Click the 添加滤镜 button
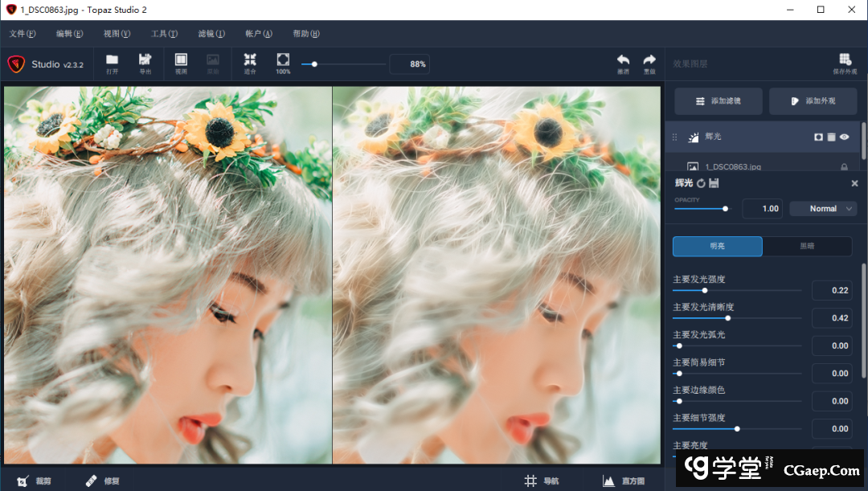This screenshot has height=491, width=868. pos(718,101)
